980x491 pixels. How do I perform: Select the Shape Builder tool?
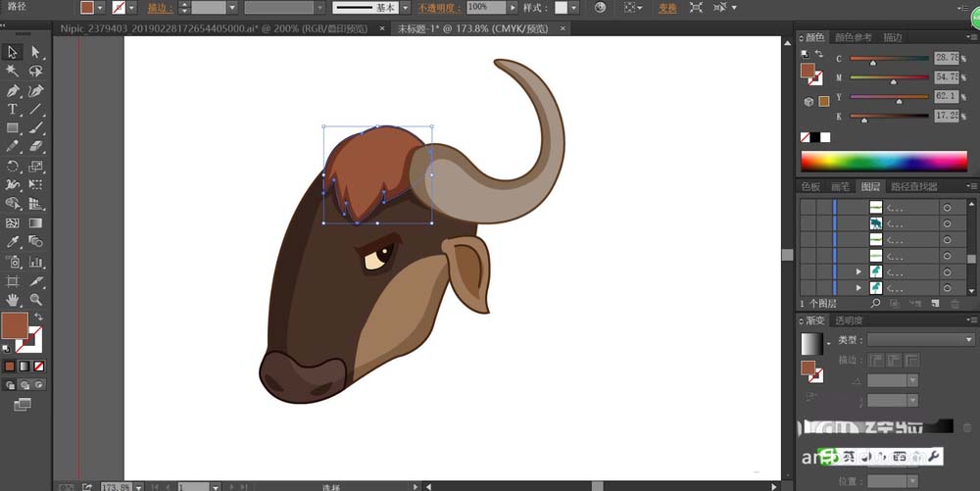click(x=13, y=203)
